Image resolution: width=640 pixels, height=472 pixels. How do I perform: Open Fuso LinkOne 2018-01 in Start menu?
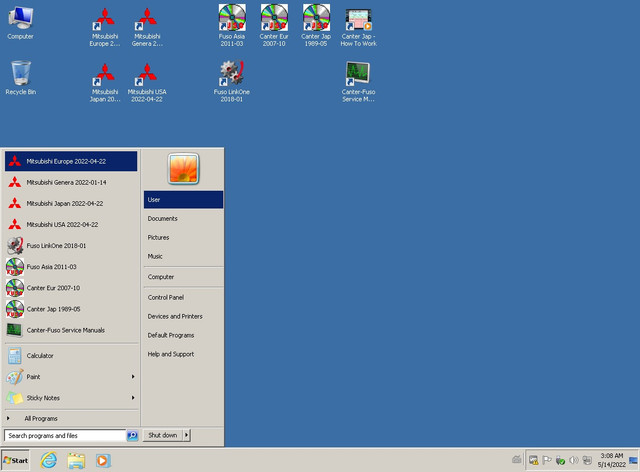click(71, 246)
